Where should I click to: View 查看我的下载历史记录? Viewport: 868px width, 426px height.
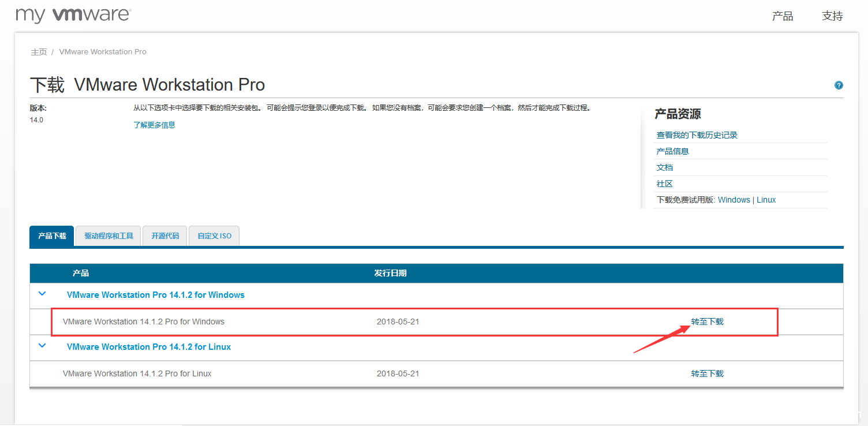[x=697, y=134]
